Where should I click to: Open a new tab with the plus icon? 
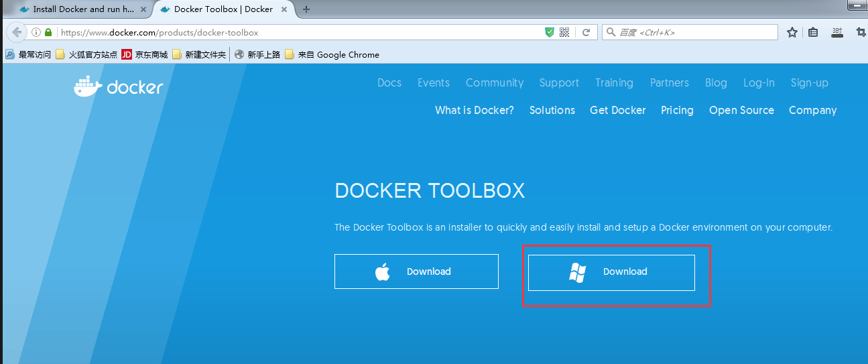pyautogui.click(x=306, y=9)
